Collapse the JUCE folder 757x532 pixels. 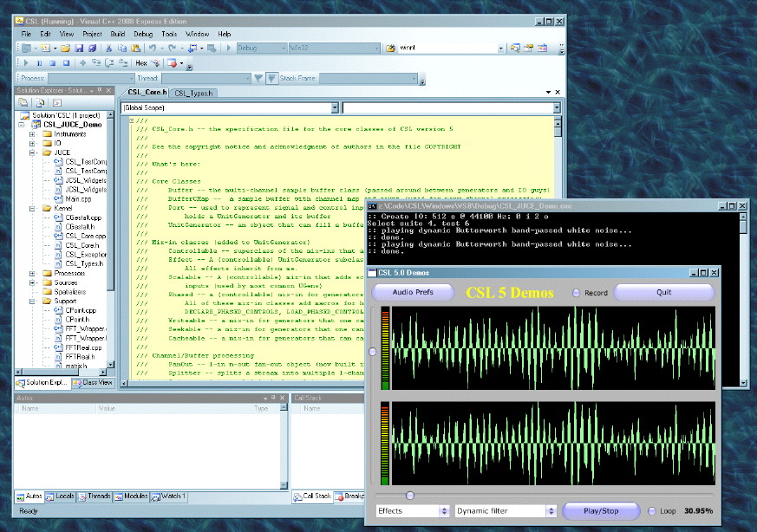click(32, 152)
